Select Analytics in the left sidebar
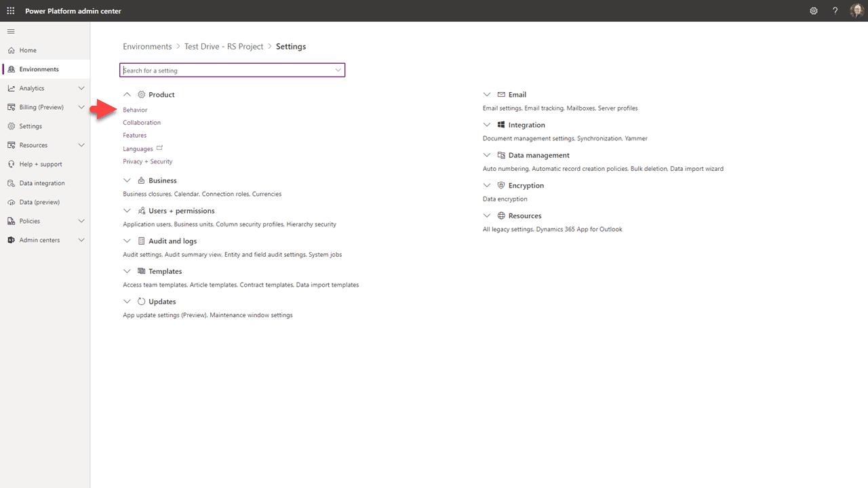This screenshot has width=868, height=488. [x=31, y=87]
